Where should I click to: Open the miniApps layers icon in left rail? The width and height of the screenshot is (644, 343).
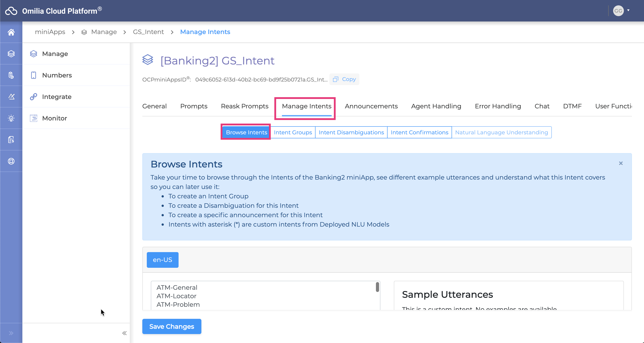point(11,54)
